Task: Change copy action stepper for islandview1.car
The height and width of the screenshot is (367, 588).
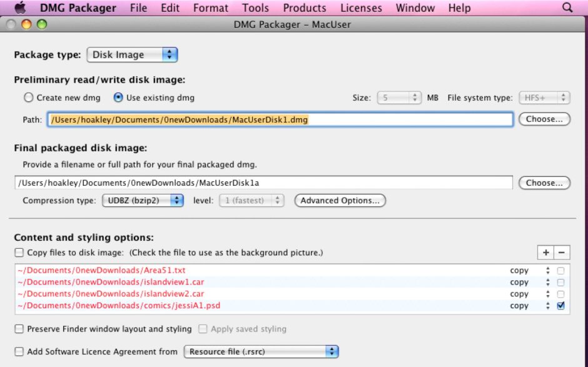Action: [548, 282]
